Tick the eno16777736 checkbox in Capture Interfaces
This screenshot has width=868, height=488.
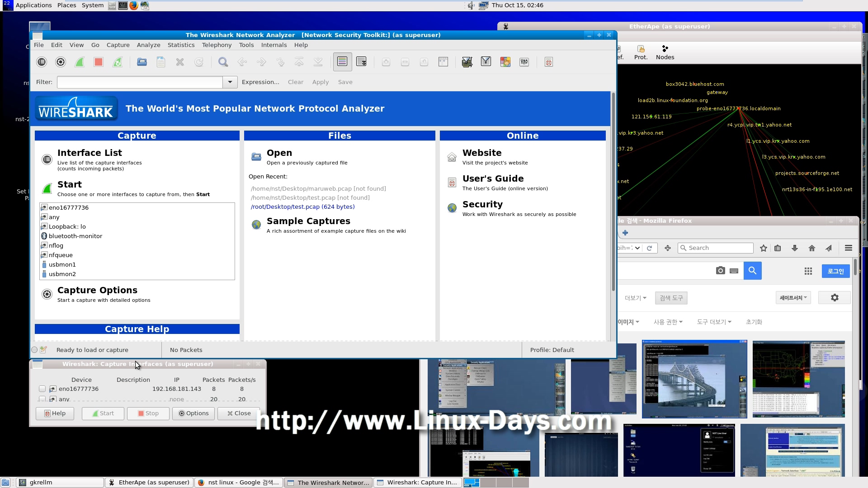(42, 389)
